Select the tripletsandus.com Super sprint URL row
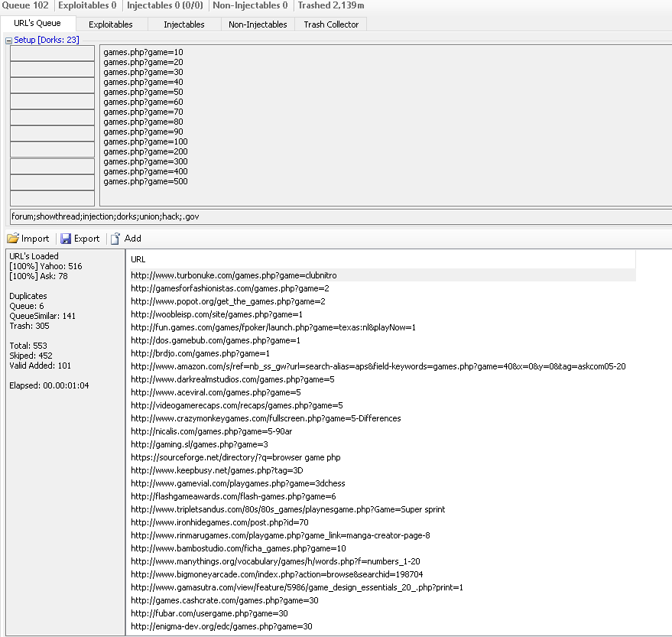Image resolution: width=672 pixels, height=637 pixels. click(383, 509)
